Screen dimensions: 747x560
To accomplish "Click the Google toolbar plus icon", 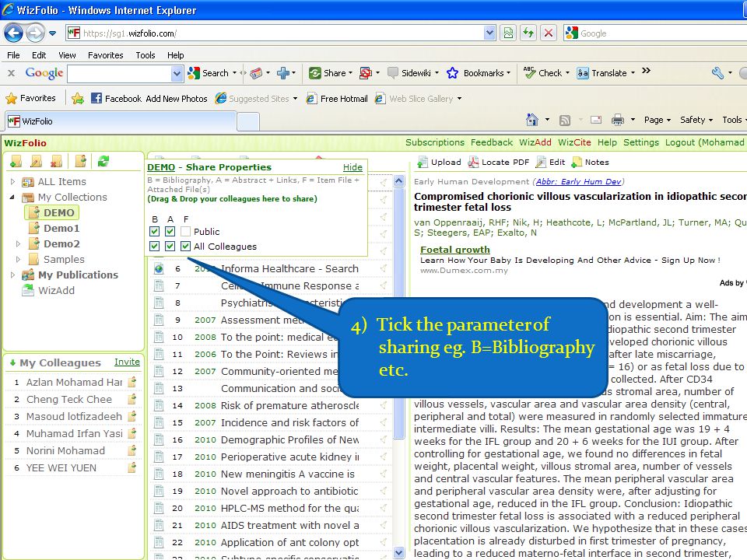I will (x=283, y=73).
